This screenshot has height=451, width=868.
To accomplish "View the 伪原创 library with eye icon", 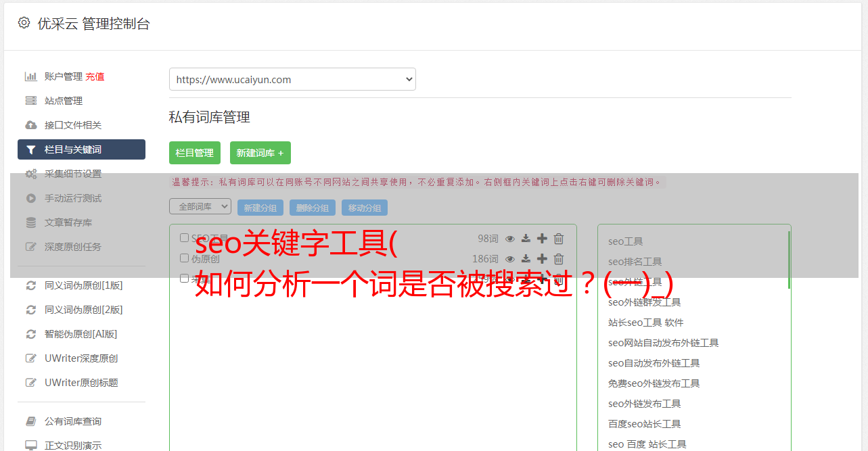I will coord(510,259).
